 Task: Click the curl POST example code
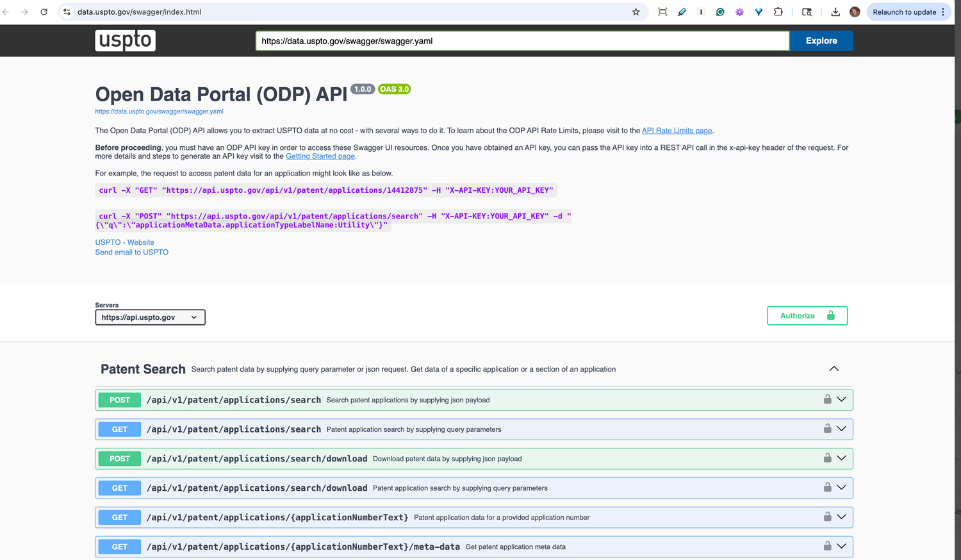tap(333, 220)
